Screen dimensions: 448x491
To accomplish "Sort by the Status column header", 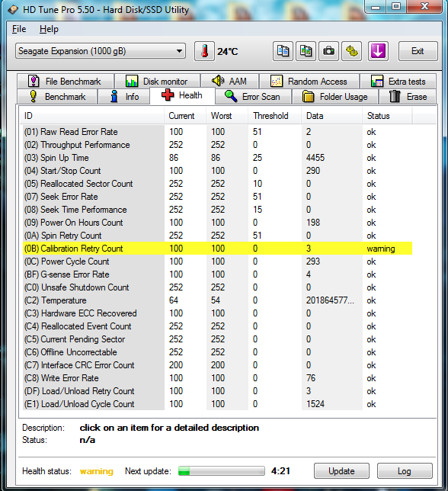I will (387, 116).
